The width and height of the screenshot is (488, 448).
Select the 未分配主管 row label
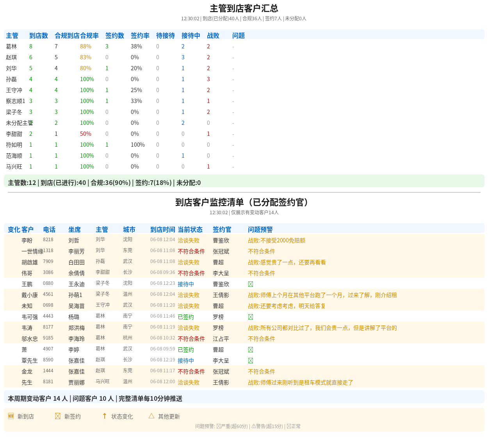click(20, 123)
